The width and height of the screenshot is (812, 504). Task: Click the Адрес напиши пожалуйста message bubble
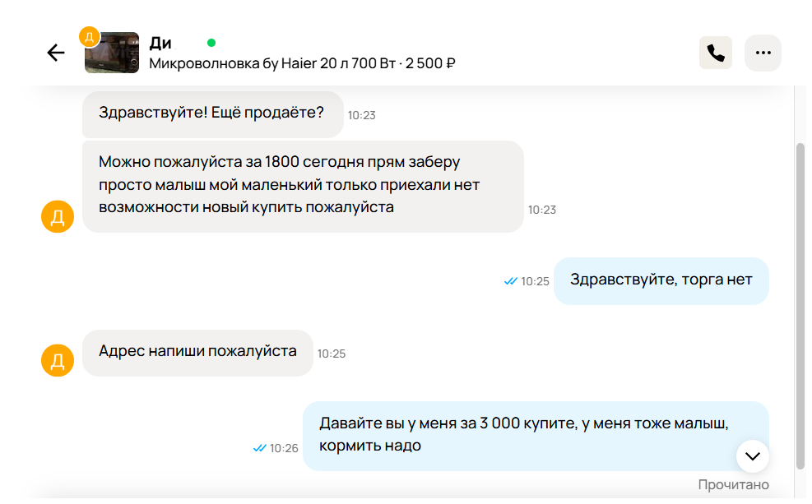197,352
